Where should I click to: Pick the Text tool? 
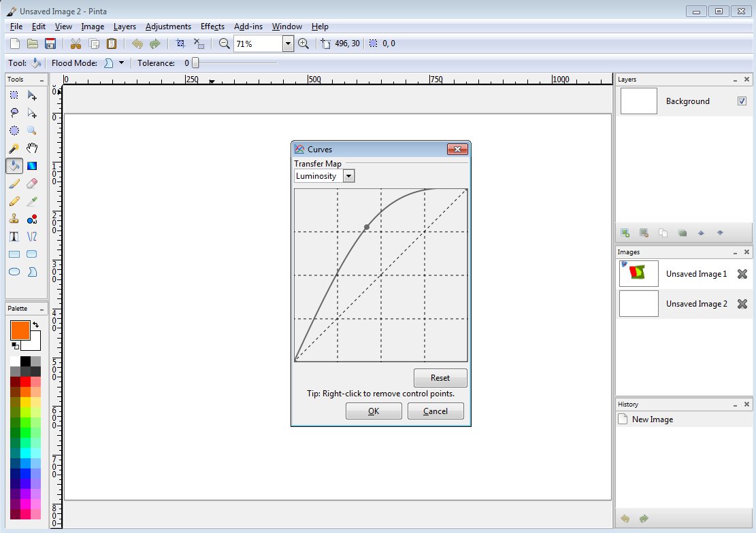point(14,236)
